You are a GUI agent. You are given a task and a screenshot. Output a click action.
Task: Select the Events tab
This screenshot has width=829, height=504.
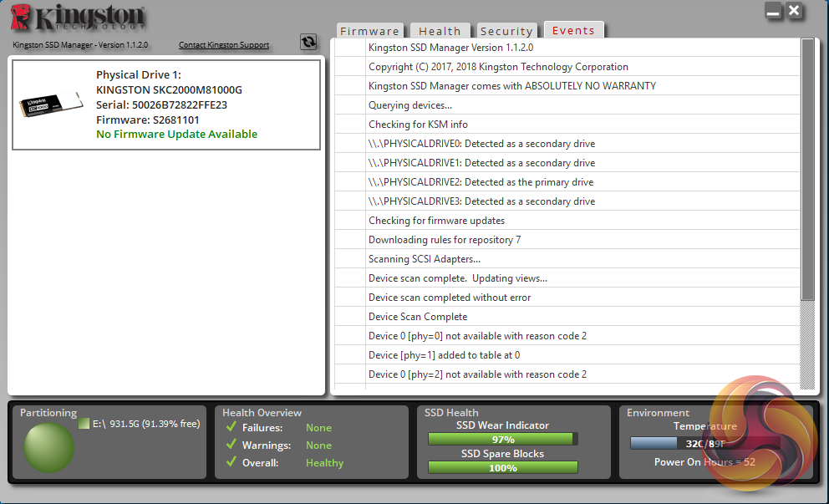573,30
